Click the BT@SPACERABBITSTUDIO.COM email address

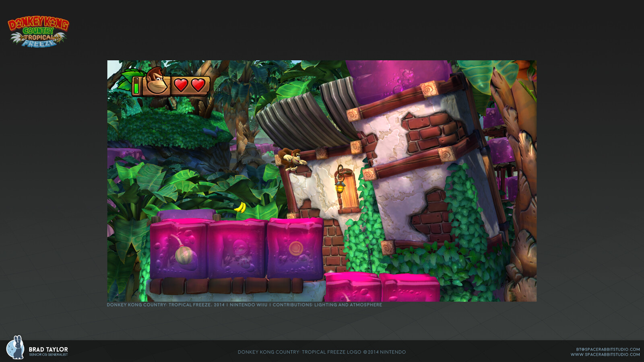[608, 350]
